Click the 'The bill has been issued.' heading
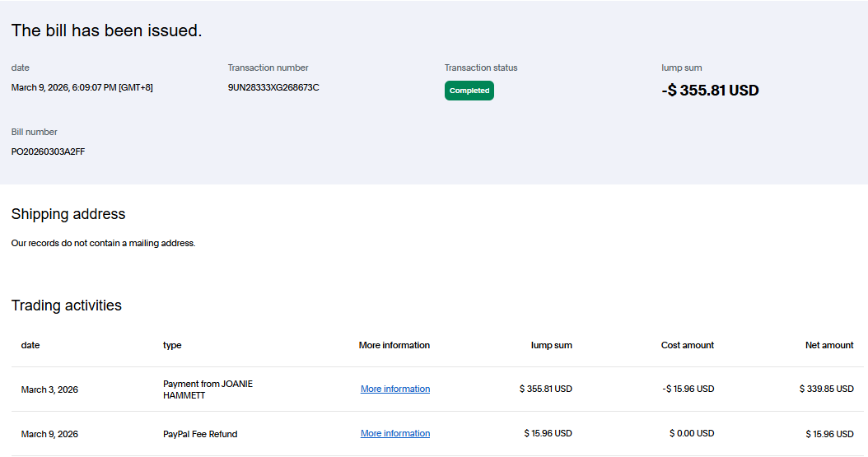Viewport: 868px width, 457px height. coord(106,30)
